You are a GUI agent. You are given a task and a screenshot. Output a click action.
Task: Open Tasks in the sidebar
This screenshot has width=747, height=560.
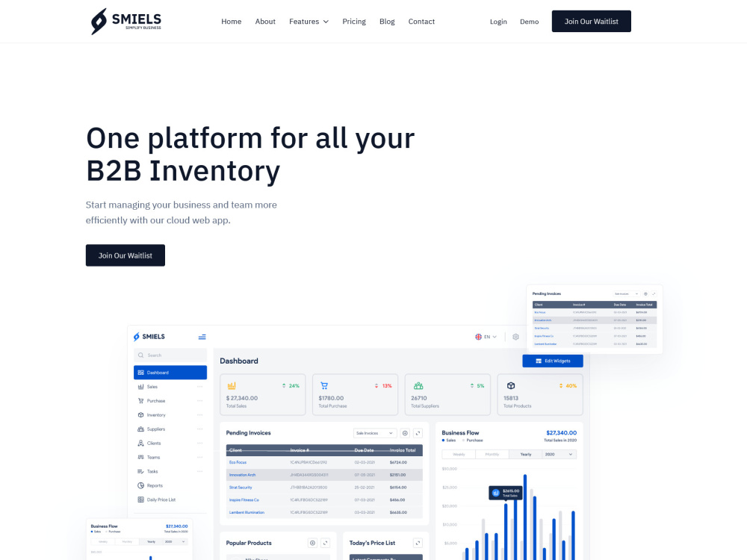[x=152, y=471]
